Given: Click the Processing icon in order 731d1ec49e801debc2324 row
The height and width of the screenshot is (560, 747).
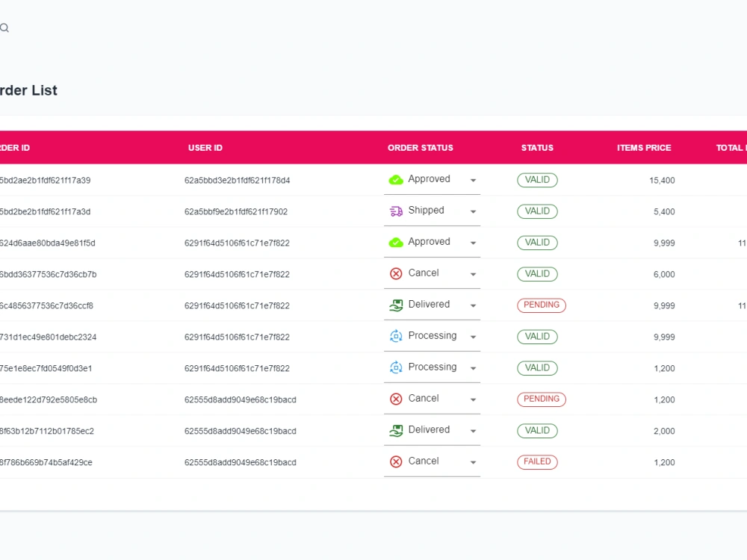Looking at the screenshot, I should pos(396,337).
